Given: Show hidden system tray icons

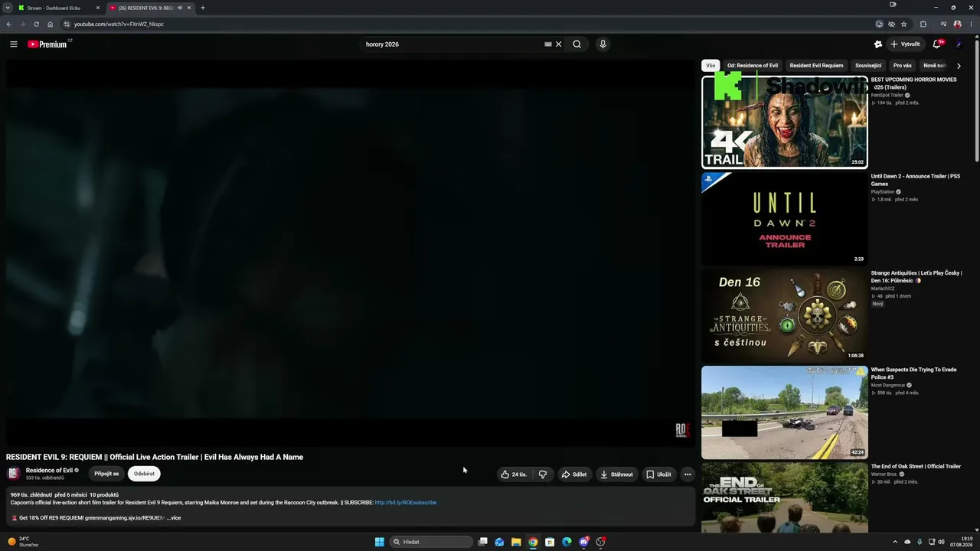Looking at the screenshot, I should (895, 542).
